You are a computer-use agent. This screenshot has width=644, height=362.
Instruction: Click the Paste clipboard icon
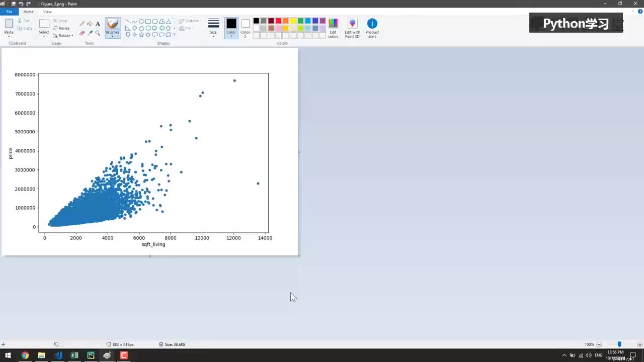pos(9,24)
